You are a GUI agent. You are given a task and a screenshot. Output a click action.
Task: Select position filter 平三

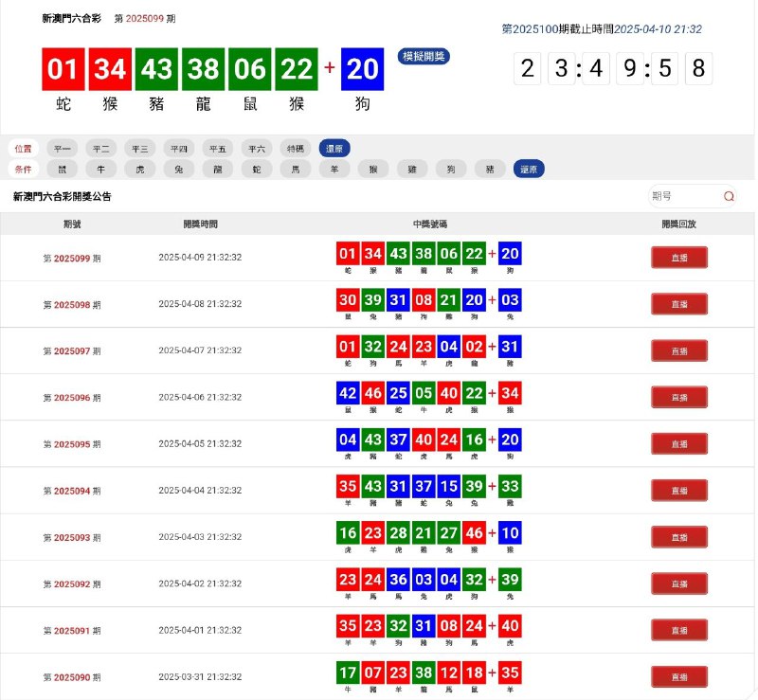click(x=139, y=149)
